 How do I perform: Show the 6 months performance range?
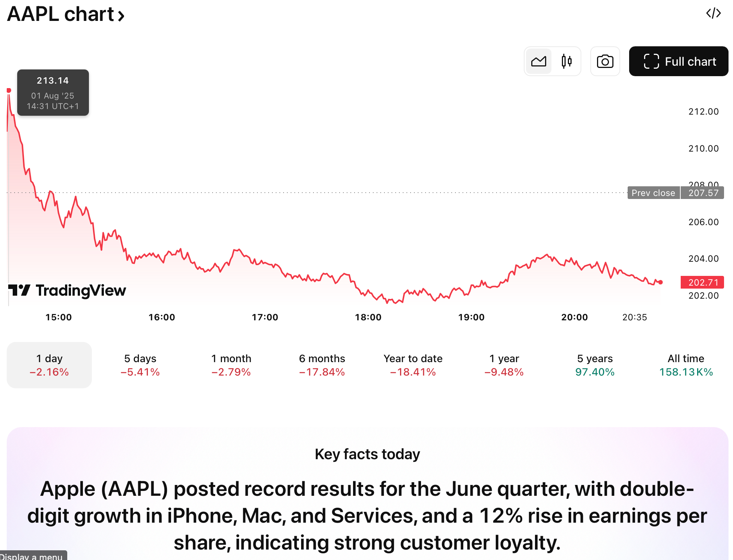[x=322, y=365]
